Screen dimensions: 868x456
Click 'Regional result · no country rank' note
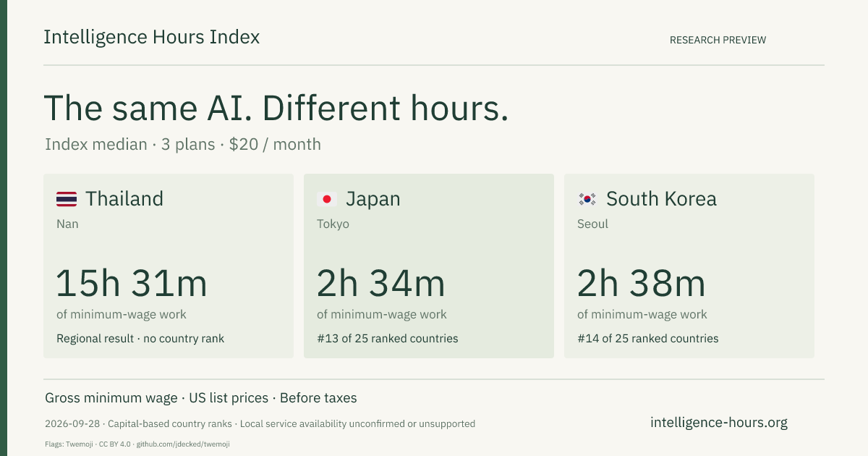point(140,338)
